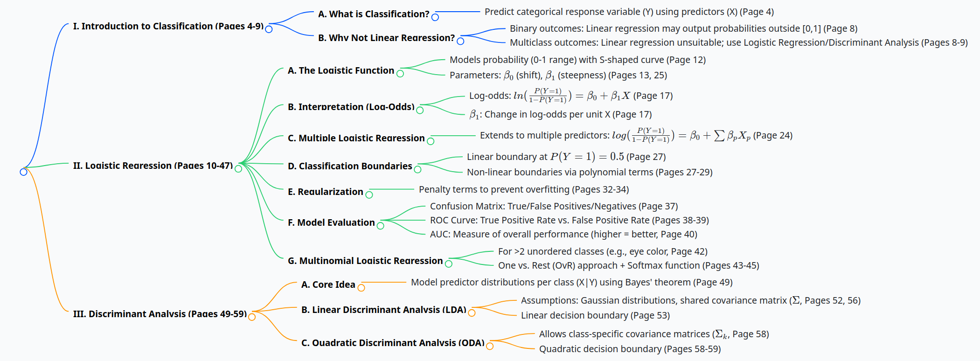Toggle circle next to Regularization
This screenshot has width=980, height=361.
(x=369, y=194)
